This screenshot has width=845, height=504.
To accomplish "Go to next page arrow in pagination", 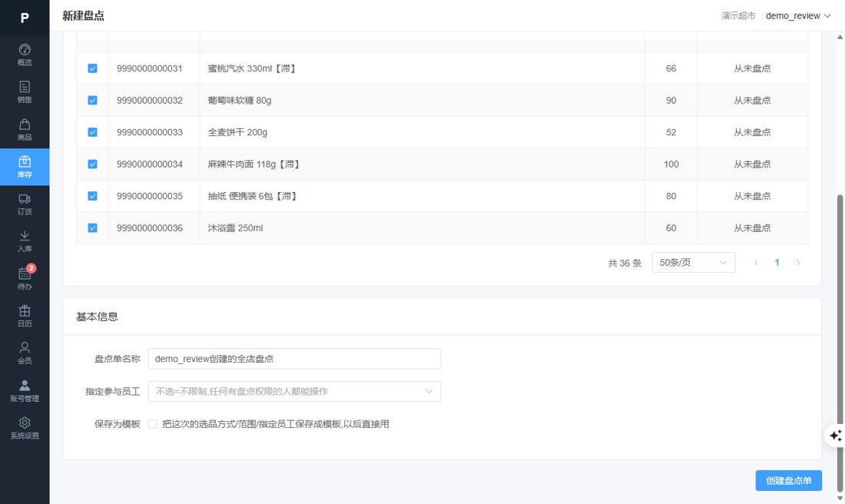I will coord(797,263).
